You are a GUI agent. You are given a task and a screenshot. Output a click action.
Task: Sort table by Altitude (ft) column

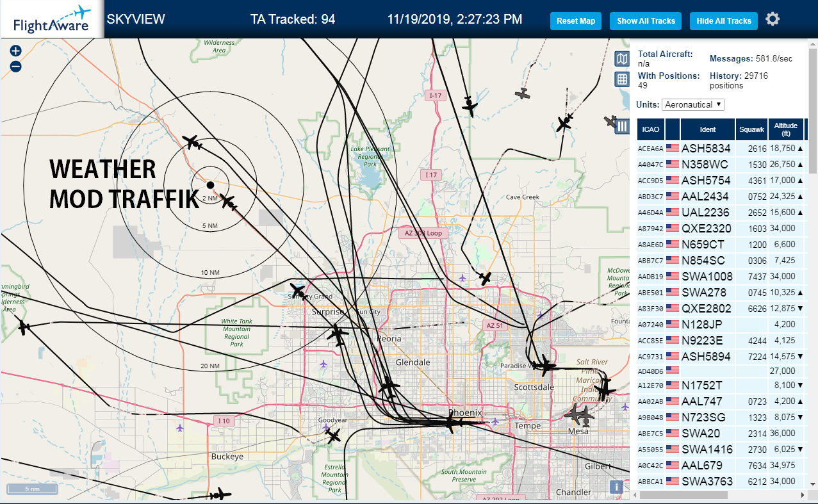tap(785, 129)
